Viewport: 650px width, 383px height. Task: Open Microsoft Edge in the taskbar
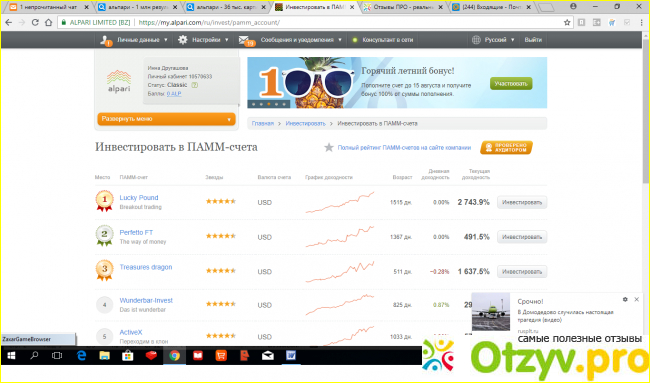(81, 356)
